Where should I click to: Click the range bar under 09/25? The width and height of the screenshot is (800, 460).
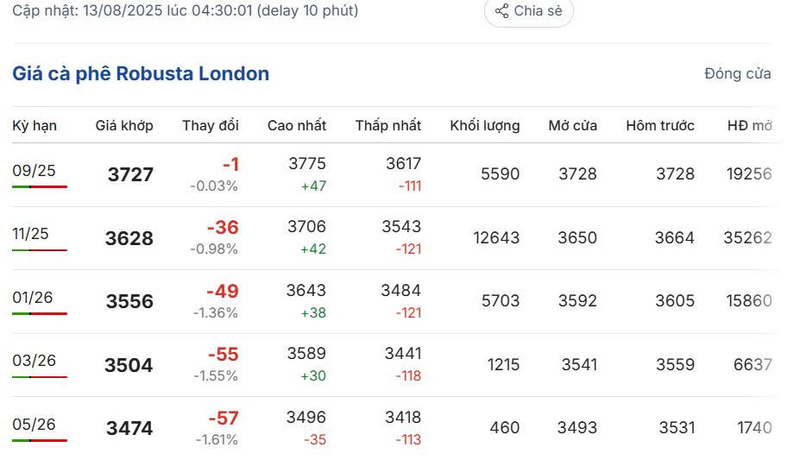click(x=40, y=187)
